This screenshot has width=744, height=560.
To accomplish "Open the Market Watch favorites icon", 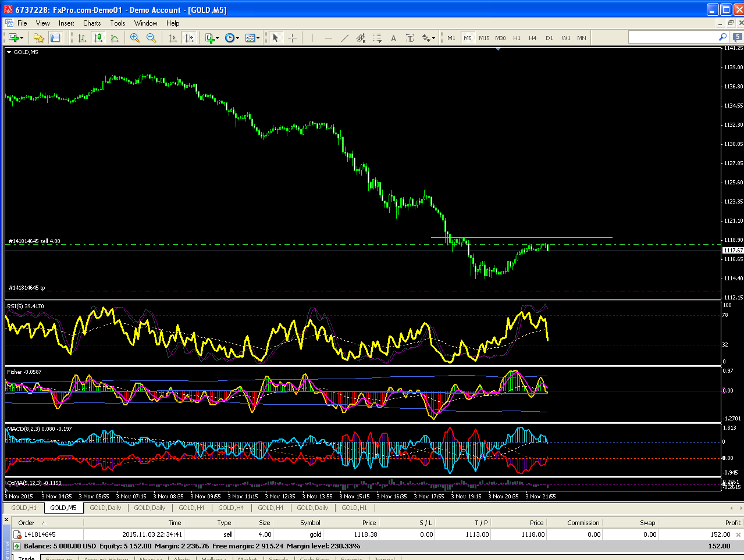I will [x=39, y=38].
